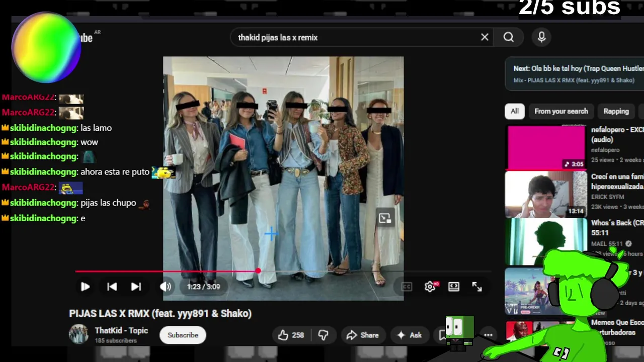Click the red progress bar scrubber
This screenshot has width=644, height=362.
(x=258, y=271)
